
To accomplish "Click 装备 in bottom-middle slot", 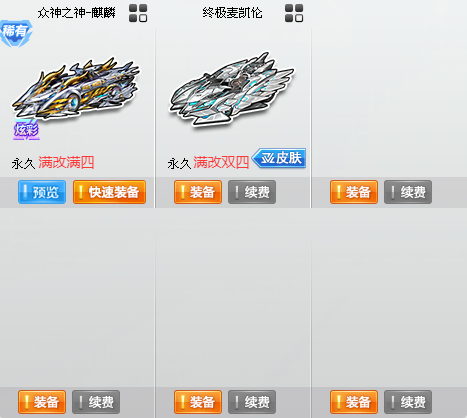I will point(198,402).
